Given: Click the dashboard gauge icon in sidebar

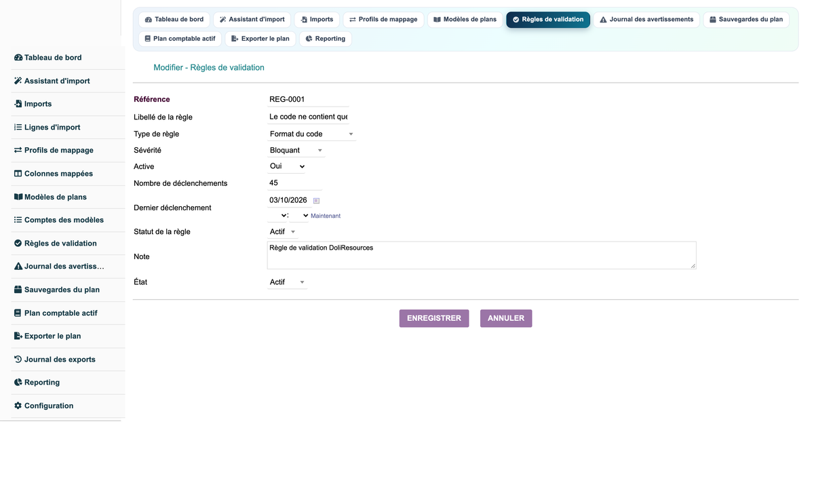Looking at the screenshot, I should (18, 58).
